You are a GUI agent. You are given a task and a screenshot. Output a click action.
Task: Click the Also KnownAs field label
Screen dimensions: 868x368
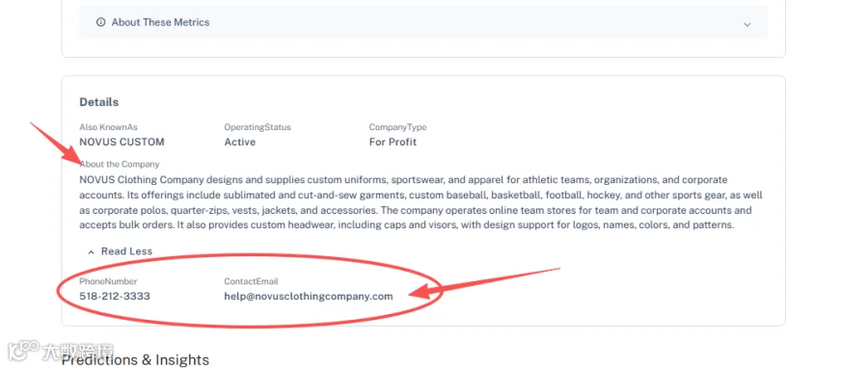click(108, 127)
